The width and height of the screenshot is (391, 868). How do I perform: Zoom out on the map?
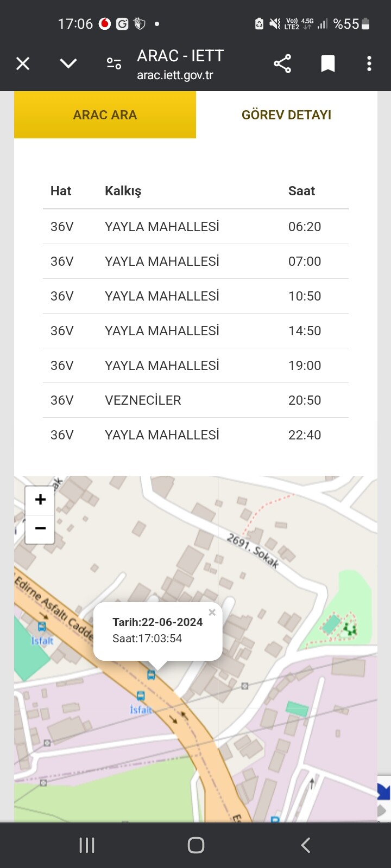(40, 529)
